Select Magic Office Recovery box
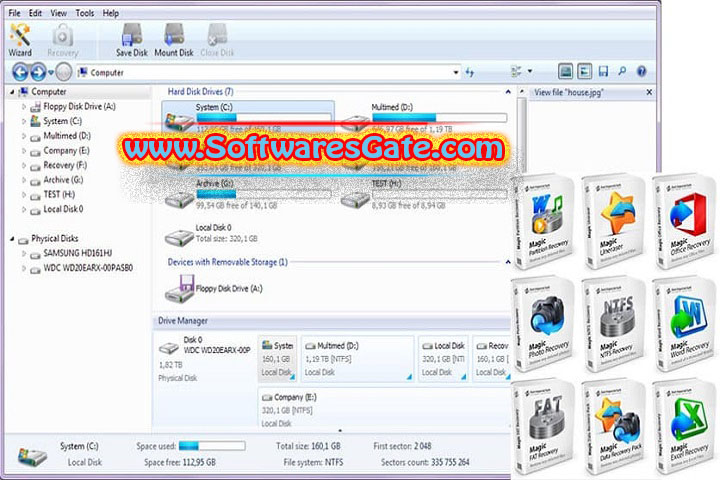 tap(684, 222)
